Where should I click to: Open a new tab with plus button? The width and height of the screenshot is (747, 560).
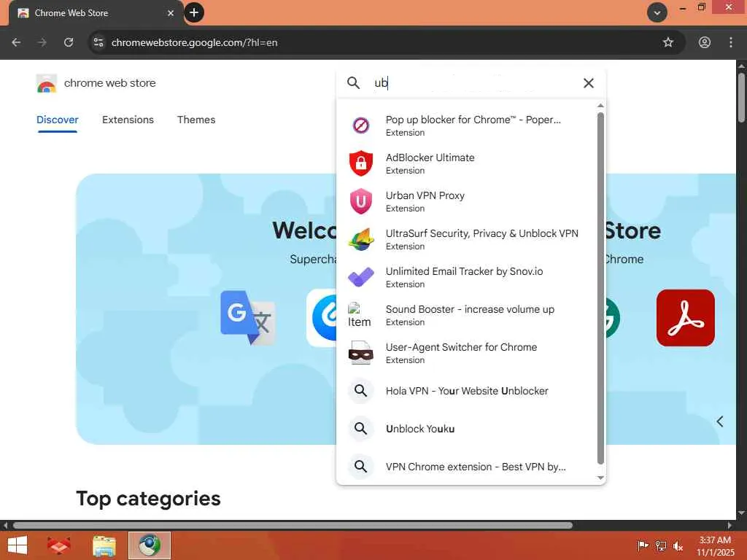pyautogui.click(x=194, y=12)
